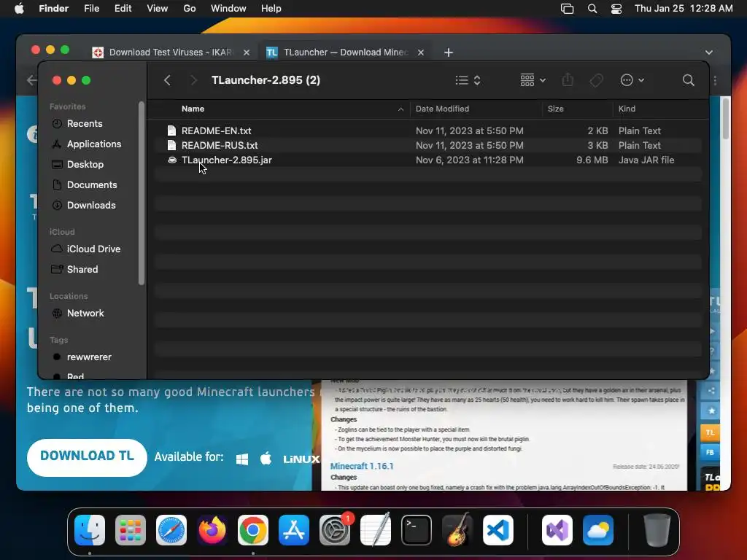Go back in the Finder window toolbar
Viewport: 747px width, 560px height.
pos(167,80)
